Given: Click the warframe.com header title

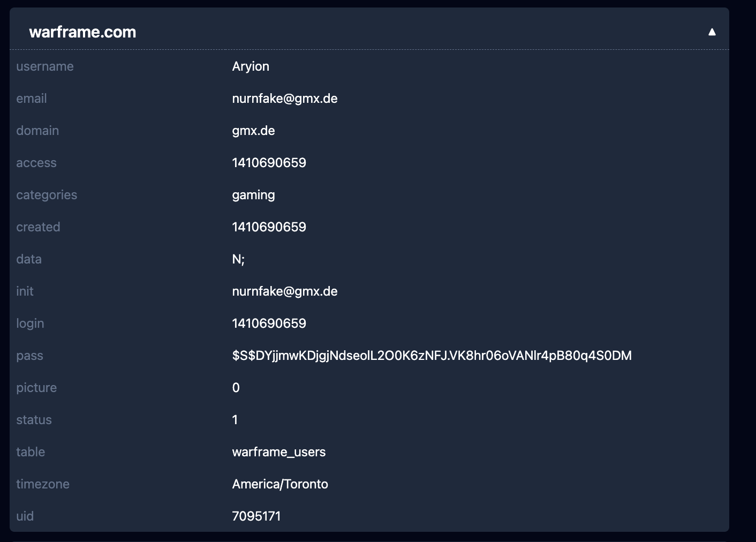Looking at the screenshot, I should click(82, 32).
